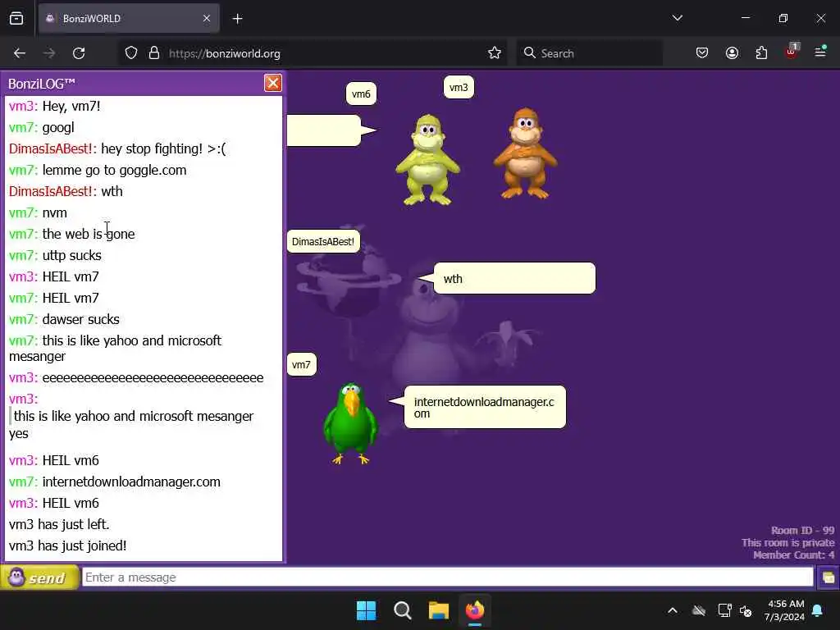This screenshot has width=840, height=630.
Task: Click the vm3 name tag
Action: tap(459, 87)
